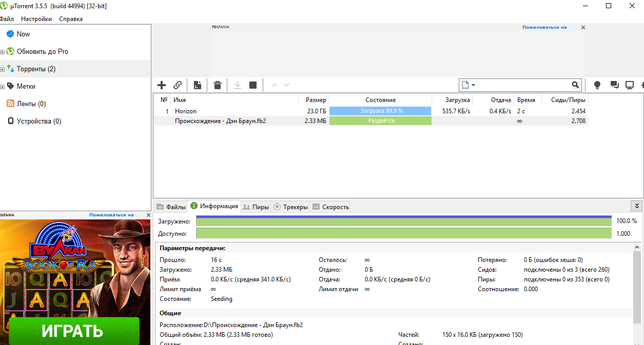Image resolution: width=644 pixels, height=345 pixels.
Task: Collapse the details pane with chevron button
Action: tap(637, 206)
